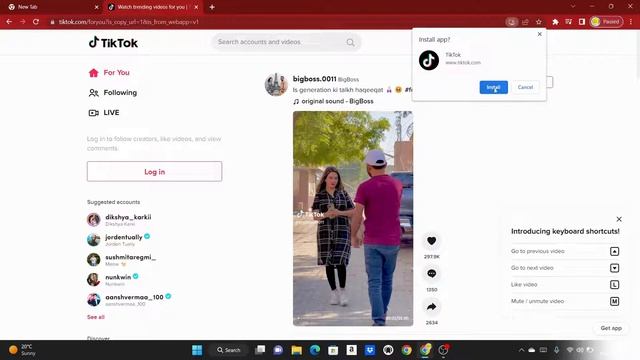Click the address bar URL
The image size is (640, 360).
tap(129, 22)
